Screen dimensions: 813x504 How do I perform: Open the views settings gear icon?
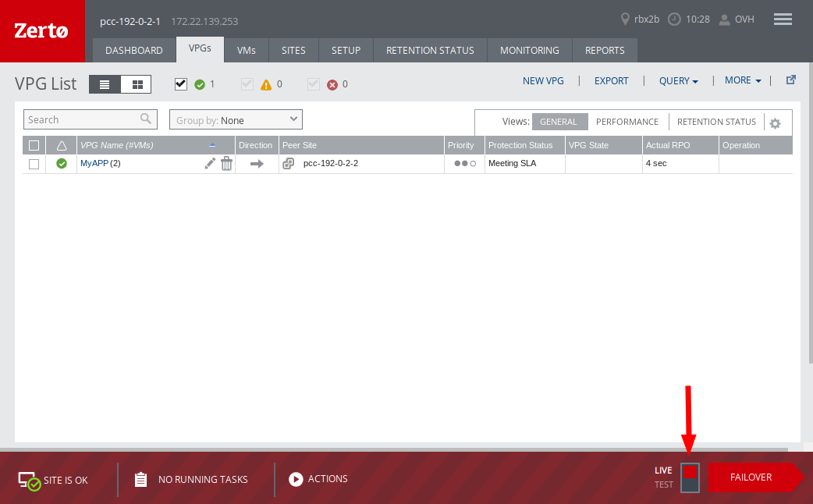[x=776, y=122]
